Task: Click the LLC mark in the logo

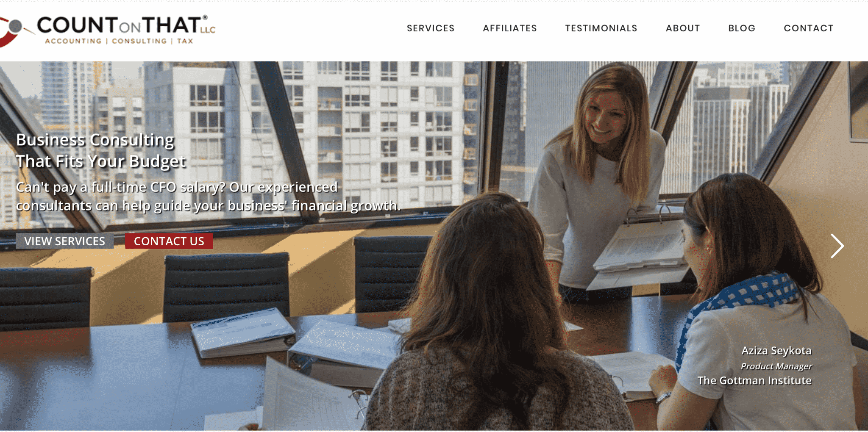Action: tap(208, 30)
